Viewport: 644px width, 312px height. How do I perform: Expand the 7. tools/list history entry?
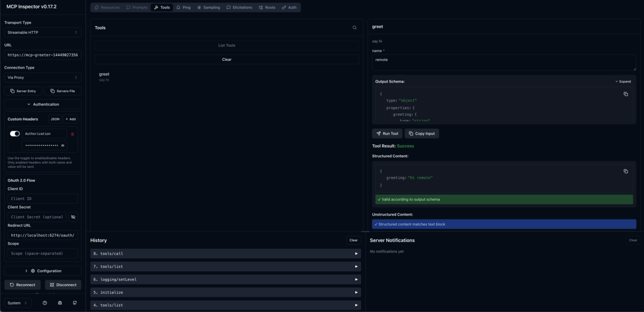pyautogui.click(x=225, y=266)
